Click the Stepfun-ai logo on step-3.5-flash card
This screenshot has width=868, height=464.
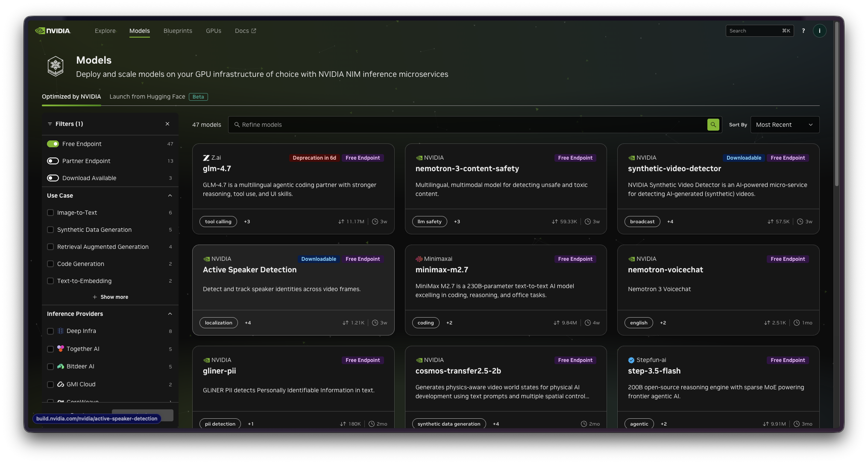(631, 360)
